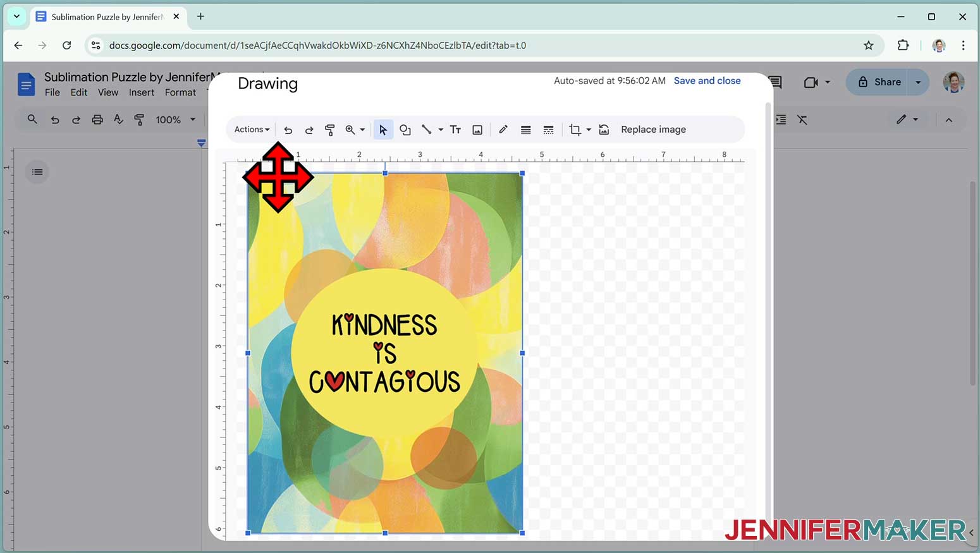
Task: Close the Sublimation Puzzle tab
Action: [176, 17]
